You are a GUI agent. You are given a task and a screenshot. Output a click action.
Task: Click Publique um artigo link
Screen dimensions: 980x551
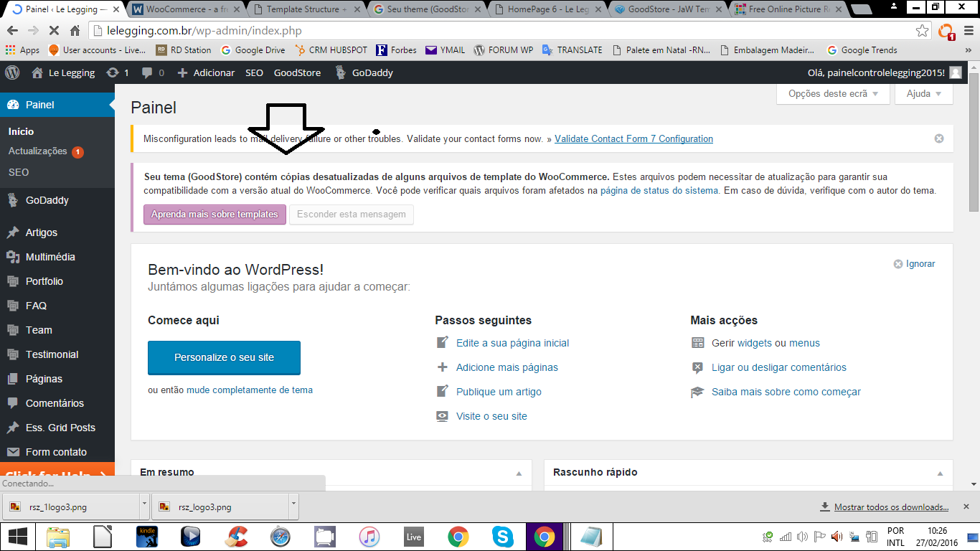click(x=499, y=392)
